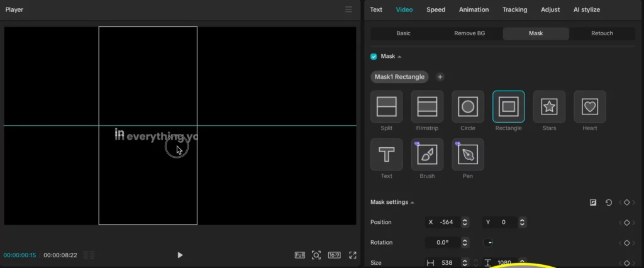644x268 pixels.
Task: Select the Pen mask tool
Action: coord(468,155)
